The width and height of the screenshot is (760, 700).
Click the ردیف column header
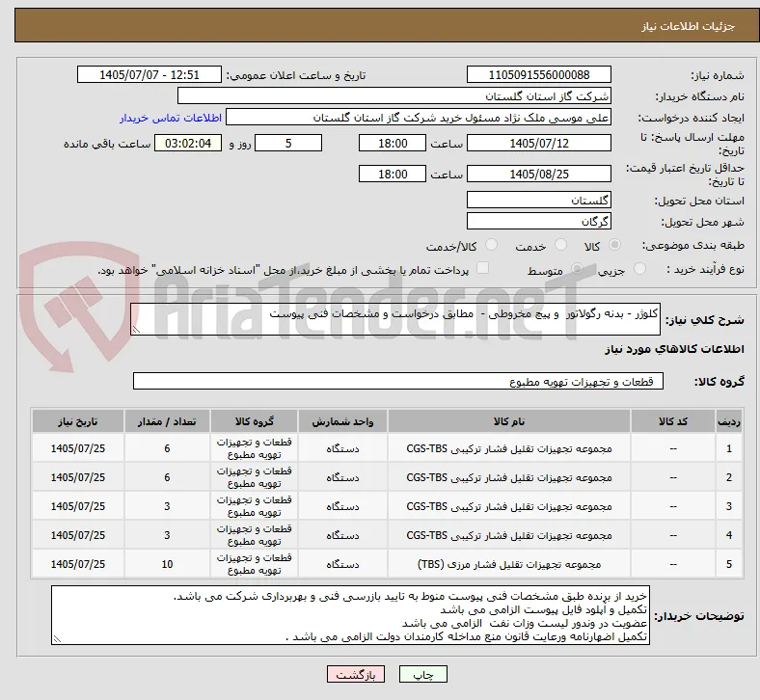coord(728,421)
